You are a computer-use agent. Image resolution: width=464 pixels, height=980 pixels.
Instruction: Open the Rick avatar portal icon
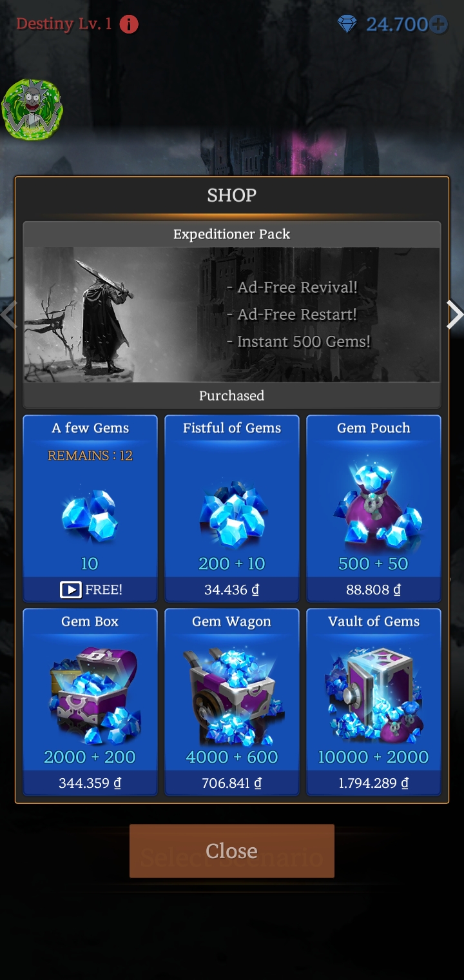(32, 110)
